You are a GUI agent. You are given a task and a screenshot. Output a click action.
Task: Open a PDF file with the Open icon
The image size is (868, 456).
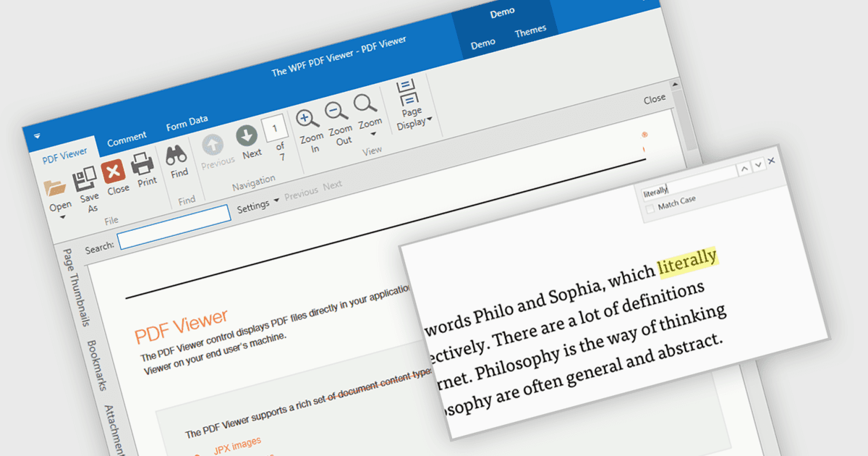click(x=55, y=188)
